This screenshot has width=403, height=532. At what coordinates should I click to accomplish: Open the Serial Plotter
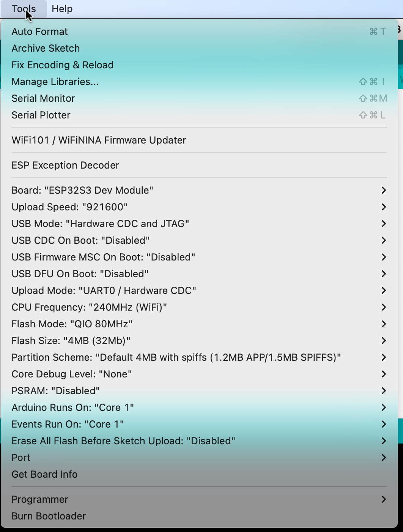tap(41, 115)
